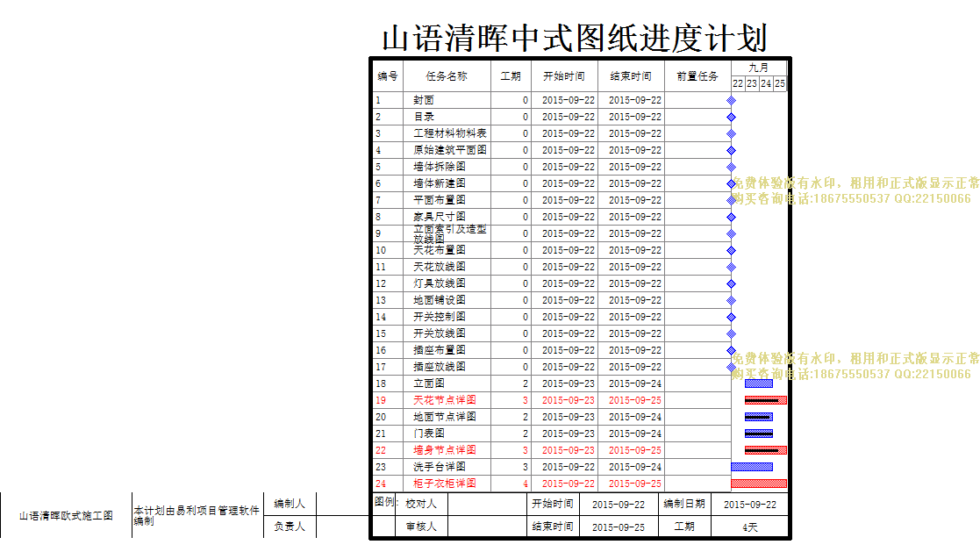Click the chart title 山语清晖中式图纸进度计划

click(x=575, y=38)
